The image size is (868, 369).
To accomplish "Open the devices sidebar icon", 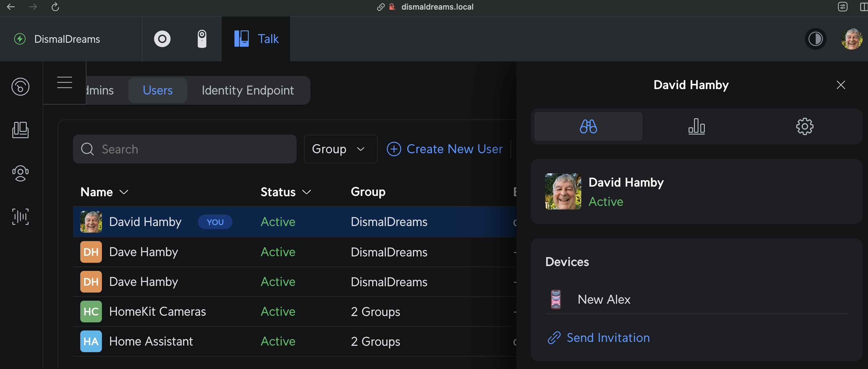I will click(20, 130).
